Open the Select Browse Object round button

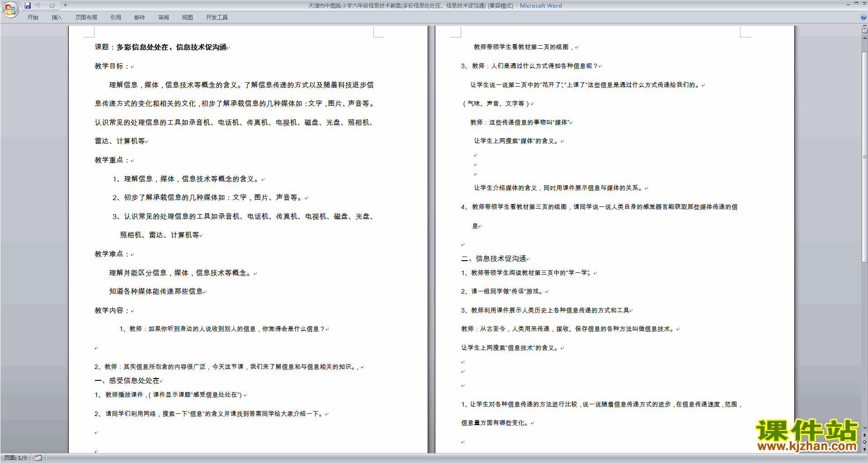pyautogui.click(x=865, y=442)
